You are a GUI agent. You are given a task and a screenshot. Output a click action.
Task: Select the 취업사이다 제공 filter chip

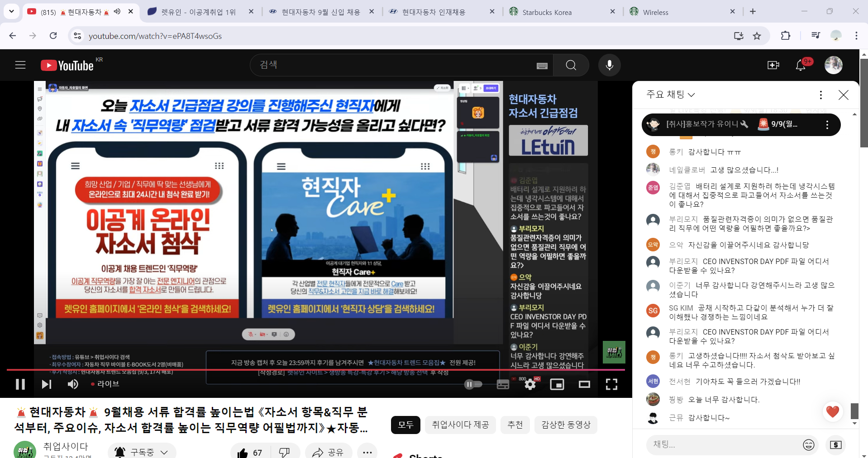click(460, 425)
